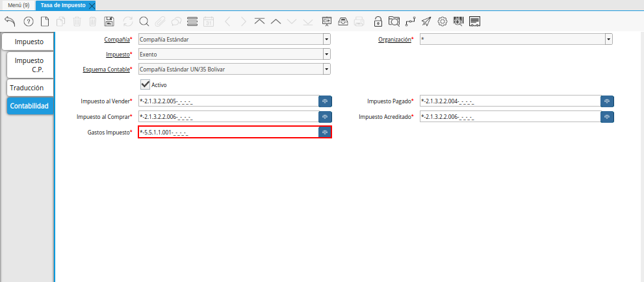This screenshot has width=644, height=282.
Task: Click the Organización label link
Action: pyautogui.click(x=394, y=40)
